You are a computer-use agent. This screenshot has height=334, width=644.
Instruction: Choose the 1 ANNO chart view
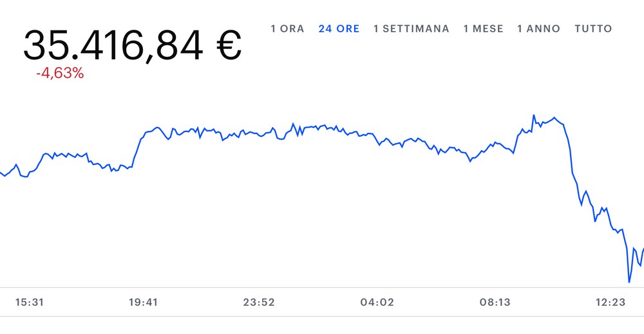tap(538, 29)
